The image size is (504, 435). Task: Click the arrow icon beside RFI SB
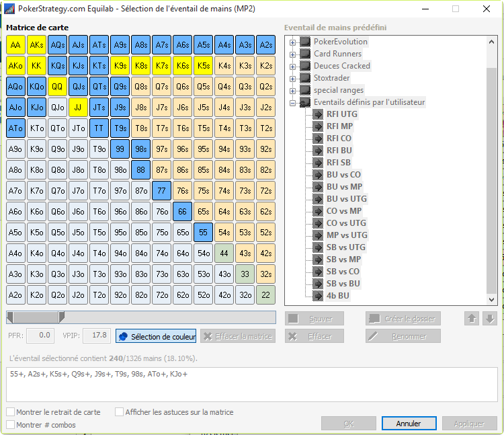point(318,163)
